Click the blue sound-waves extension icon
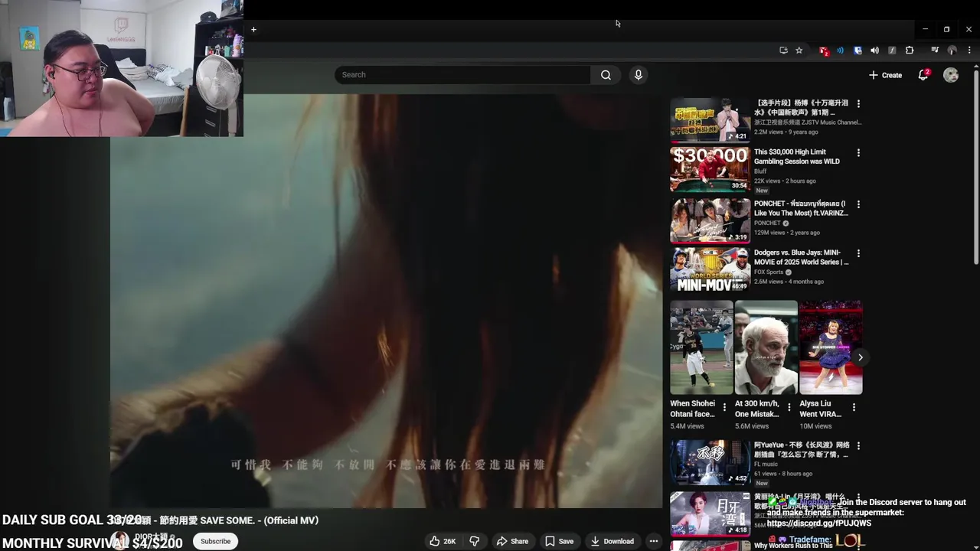This screenshot has width=980, height=551. 840,51
